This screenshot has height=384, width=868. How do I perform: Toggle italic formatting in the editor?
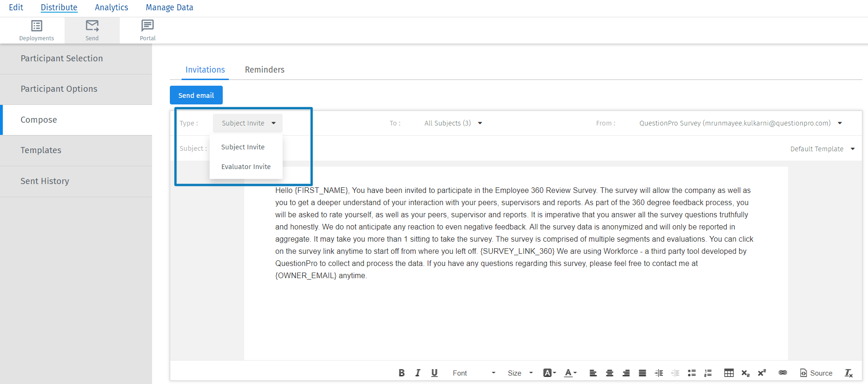point(418,373)
